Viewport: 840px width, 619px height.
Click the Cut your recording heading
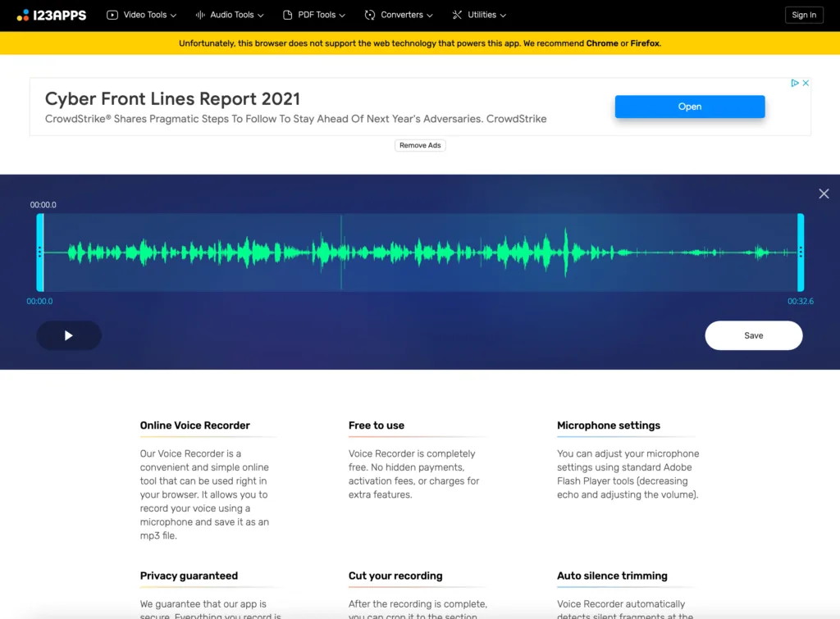[395, 576]
